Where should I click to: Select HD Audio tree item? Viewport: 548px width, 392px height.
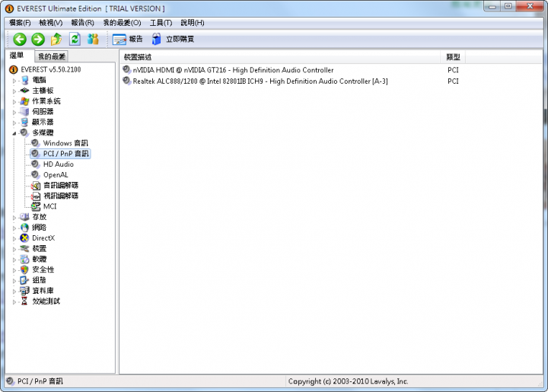pos(59,164)
